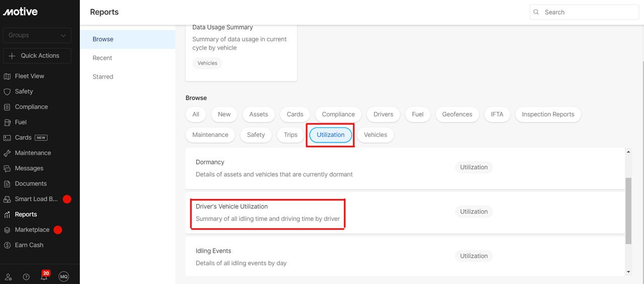
Task: Click into the Search field
Action: 585,12
